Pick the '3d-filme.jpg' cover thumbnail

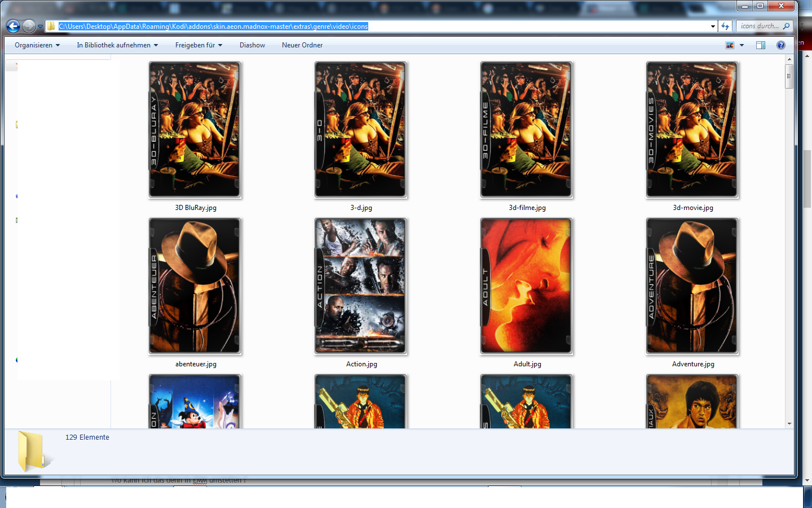pos(526,130)
